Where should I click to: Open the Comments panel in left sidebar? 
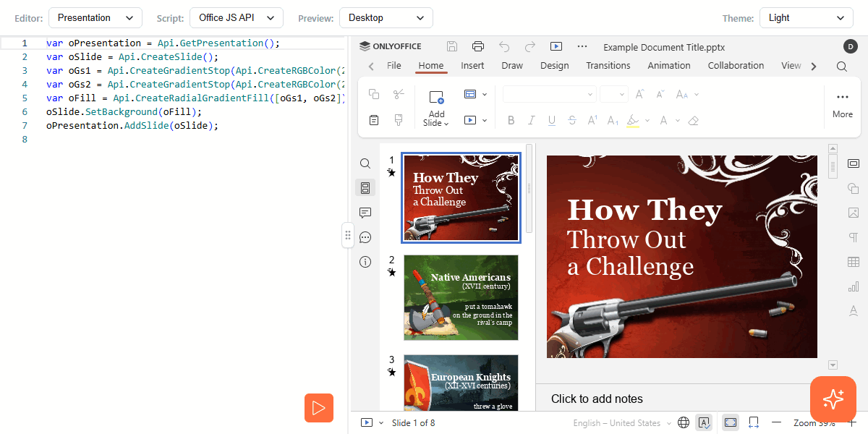tap(365, 213)
